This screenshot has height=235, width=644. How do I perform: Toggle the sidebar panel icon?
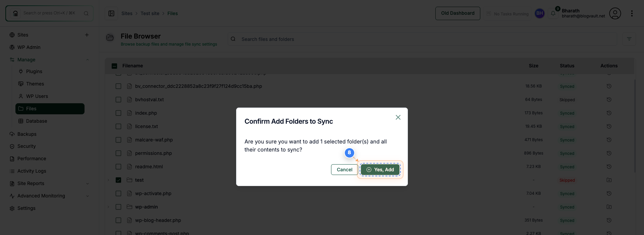tap(111, 13)
